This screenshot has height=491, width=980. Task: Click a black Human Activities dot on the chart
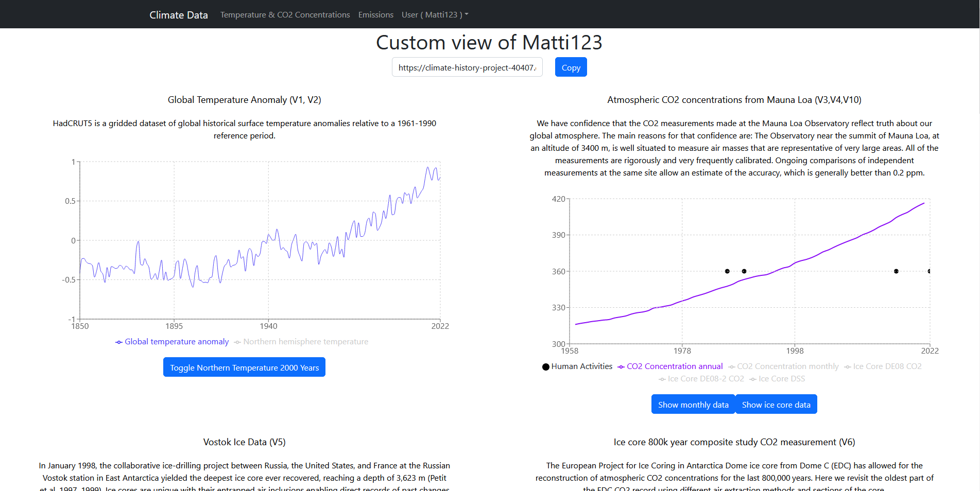tap(727, 271)
